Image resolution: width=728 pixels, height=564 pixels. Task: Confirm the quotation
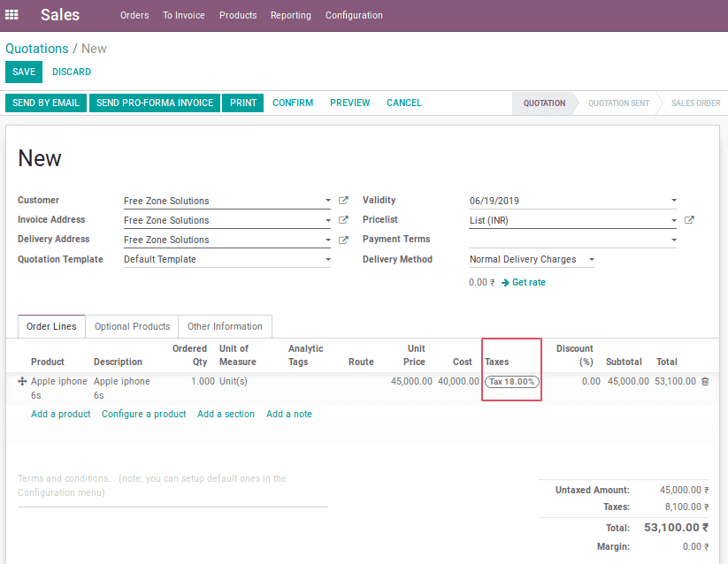point(293,103)
